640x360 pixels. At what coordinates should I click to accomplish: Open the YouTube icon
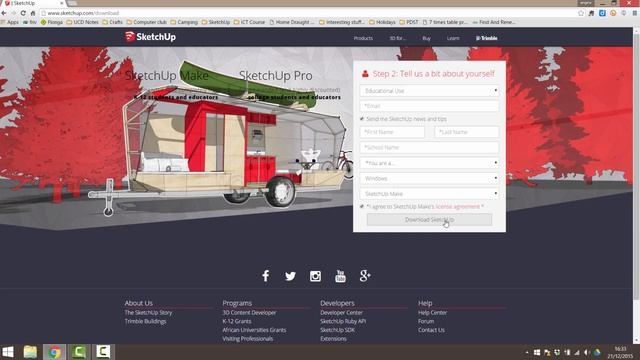pos(340,276)
